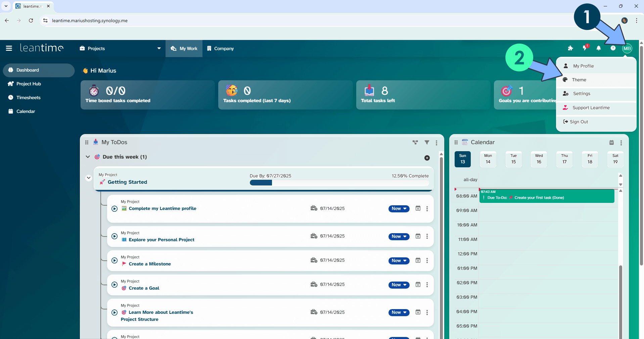Open Project Hub in the sidebar
The height and width of the screenshot is (339, 644).
click(39, 84)
